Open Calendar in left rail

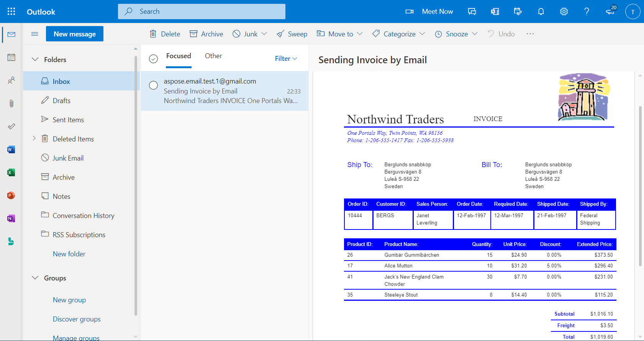[11, 57]
